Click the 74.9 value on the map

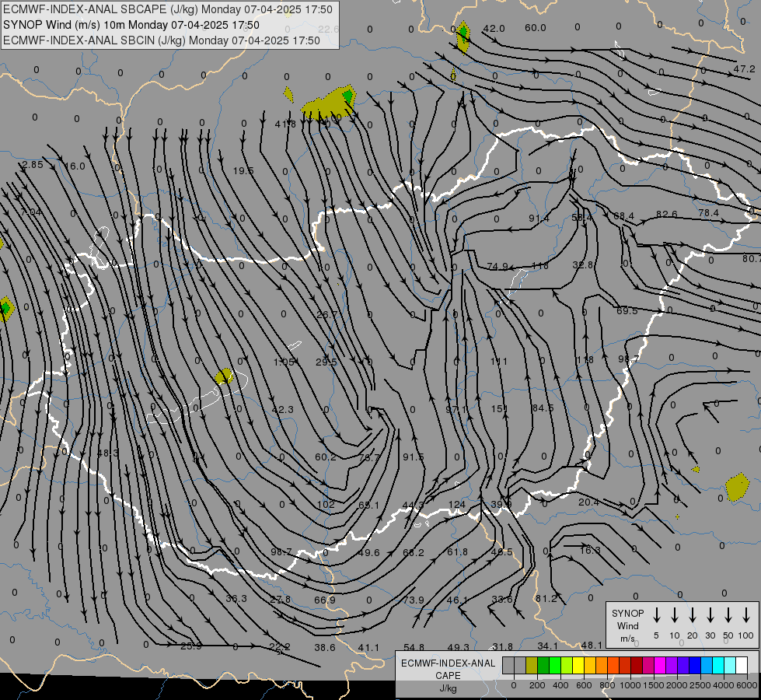pyautogui.click(x=497, y=266)
